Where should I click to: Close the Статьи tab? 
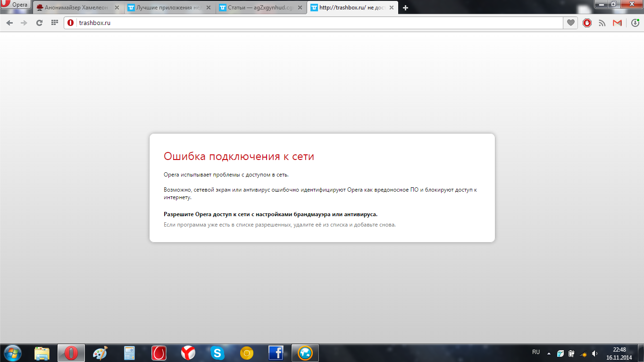click(300, 8)
